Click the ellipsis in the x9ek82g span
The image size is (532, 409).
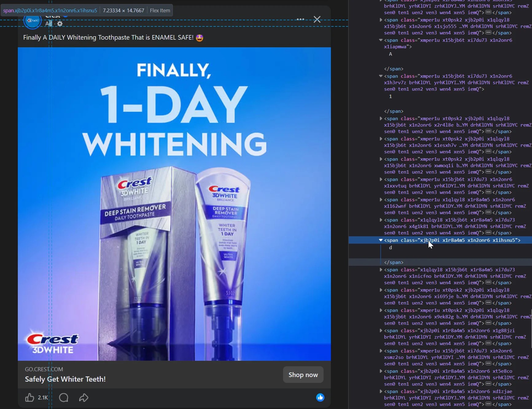[x=488, y=323]
